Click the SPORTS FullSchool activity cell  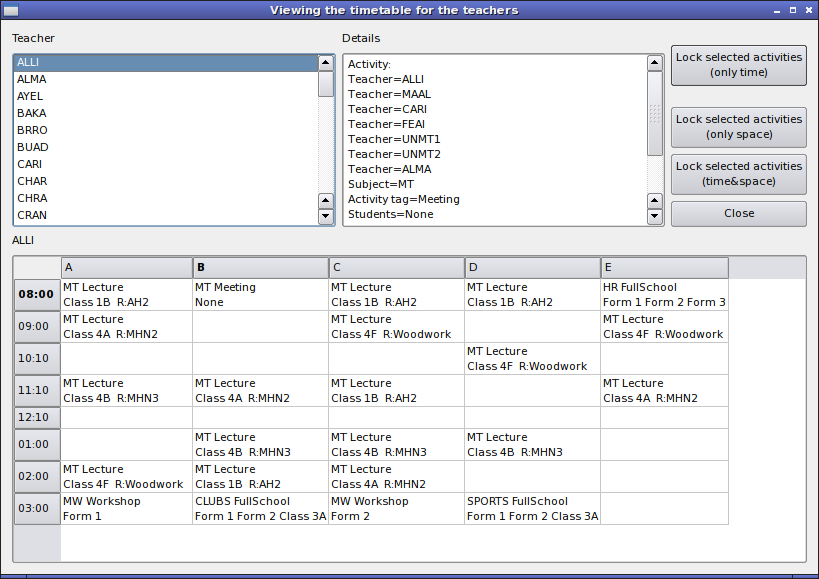pos(532,509)
